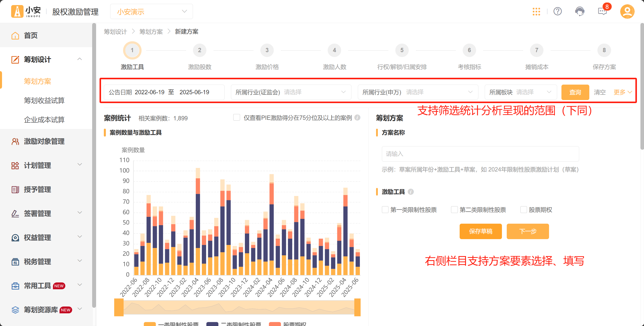Click the 签署管理 pen icon
Screen dimensions: 644x326
[15, 214]
